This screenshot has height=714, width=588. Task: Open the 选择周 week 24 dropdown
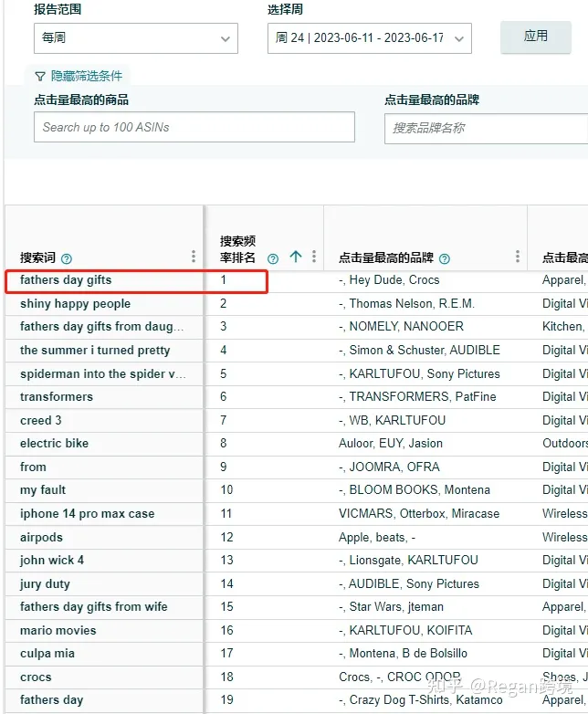pyautogui.click(x=370, y=38)
